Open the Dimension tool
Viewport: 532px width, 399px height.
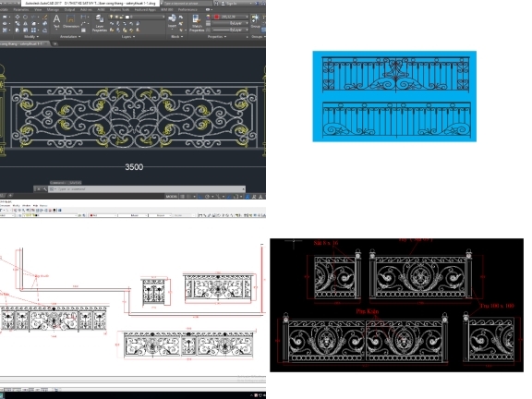(x=71, y=22)
